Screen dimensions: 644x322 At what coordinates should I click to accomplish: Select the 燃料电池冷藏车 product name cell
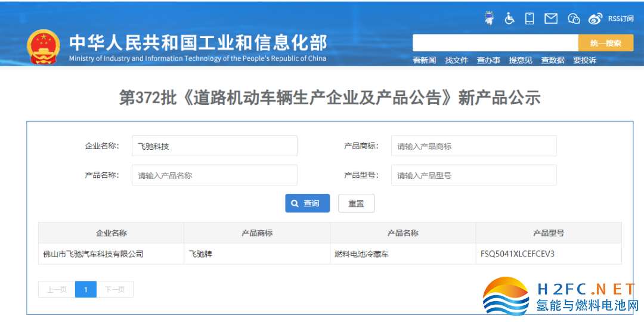403,254
